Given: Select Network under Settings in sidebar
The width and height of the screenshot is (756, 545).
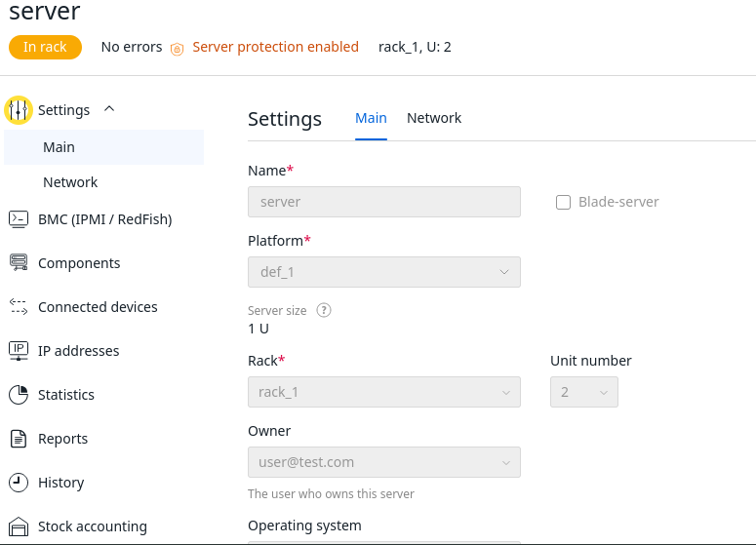Looking at the screenshot, I should click(70, 182).
